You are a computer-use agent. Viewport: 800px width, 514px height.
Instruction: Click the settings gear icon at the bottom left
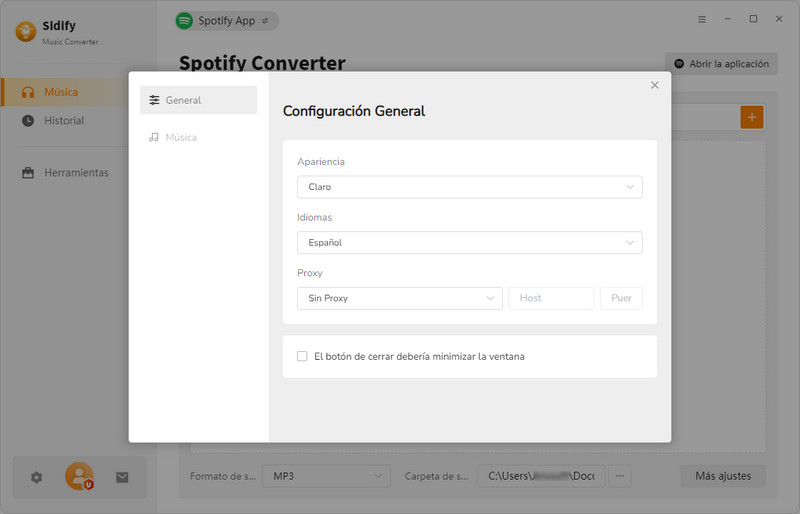(x=36, y=477)
